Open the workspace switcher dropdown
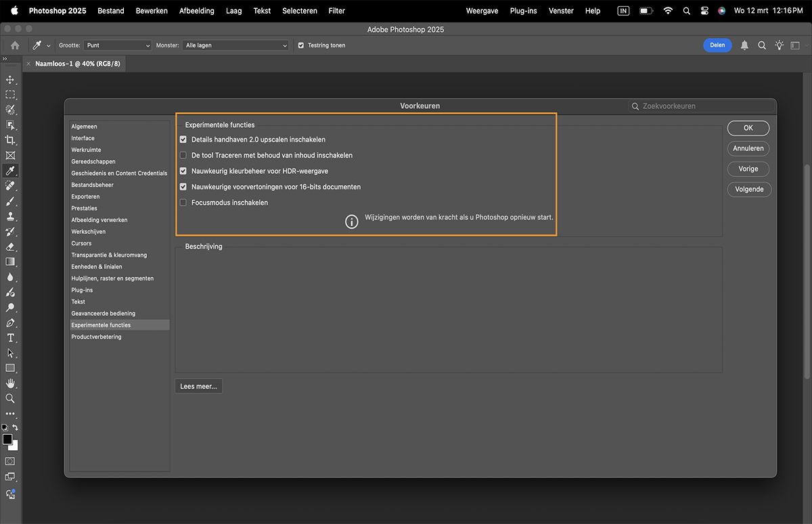Screen dimensions: 812x524 (x=796, y=45)
